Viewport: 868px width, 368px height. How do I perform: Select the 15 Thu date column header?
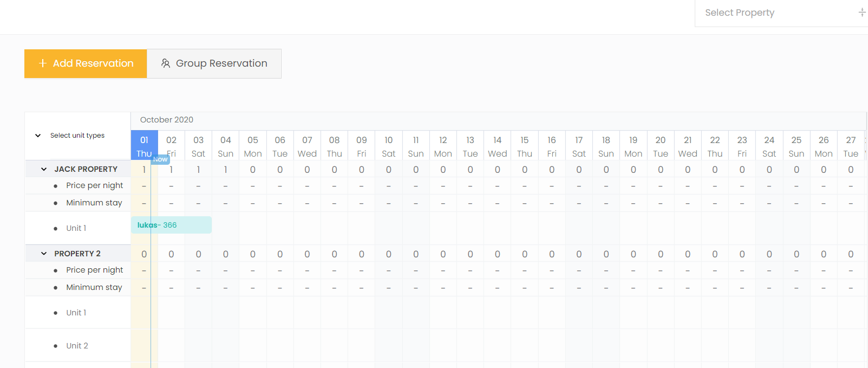click(x=524, y=145)
